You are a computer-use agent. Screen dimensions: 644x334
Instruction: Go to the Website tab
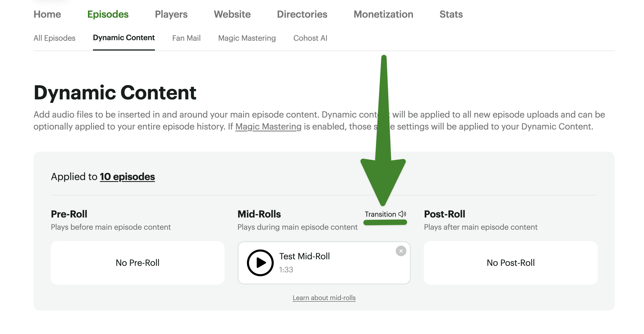(232, 14)
